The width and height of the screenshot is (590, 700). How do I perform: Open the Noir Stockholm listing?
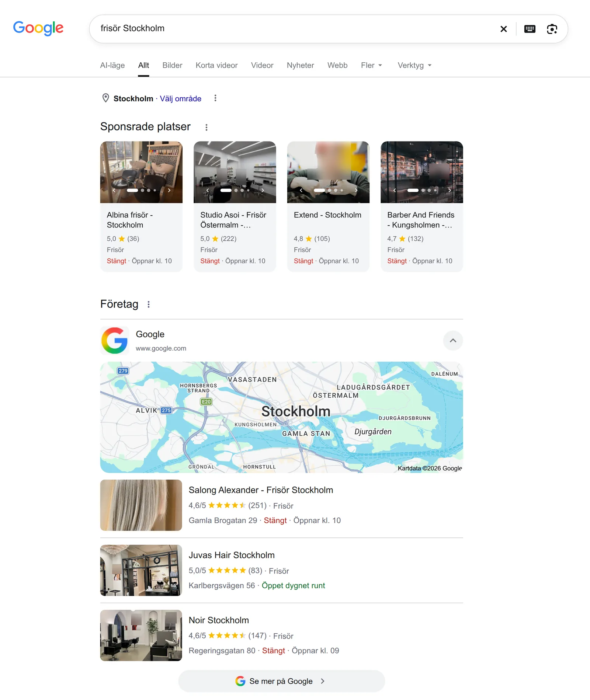click(219, 620)
